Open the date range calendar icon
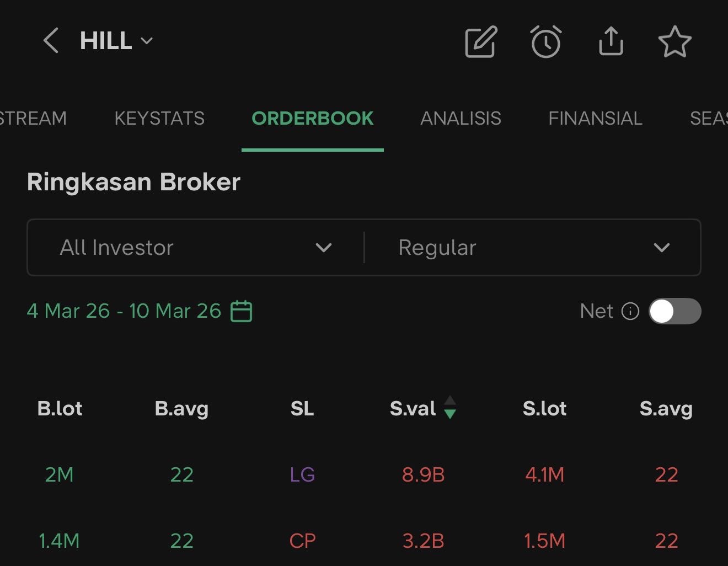Viewport: 728px width, 566px height. coord(241,311)
